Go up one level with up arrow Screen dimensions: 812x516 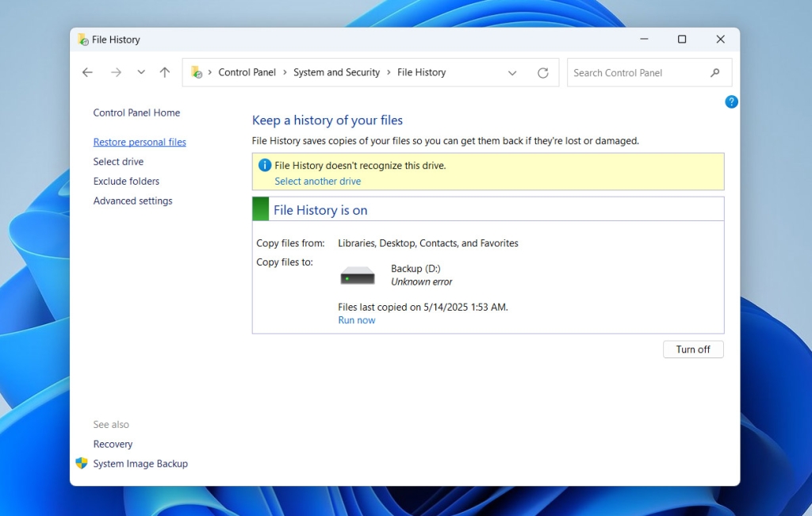165,72
